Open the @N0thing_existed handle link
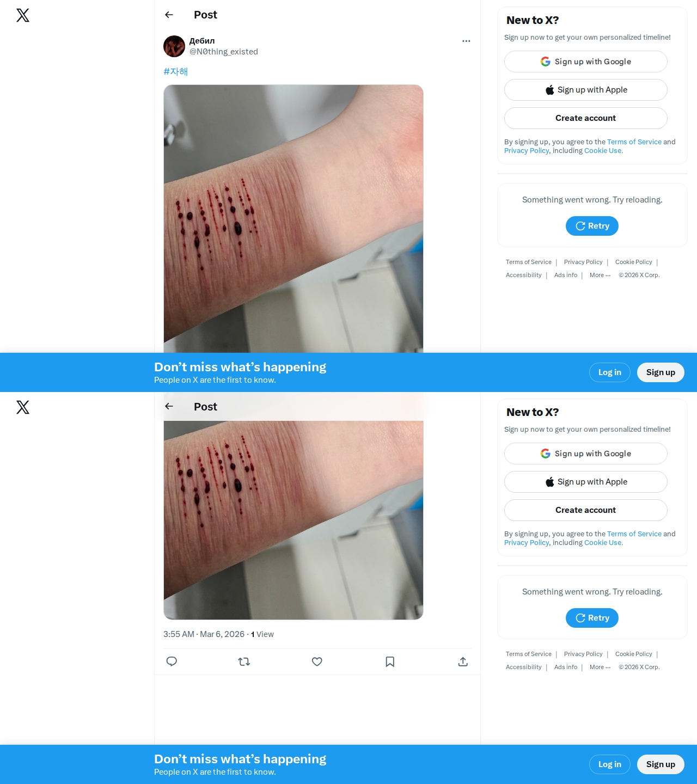The image size is (697, 784). coord(224,52)
